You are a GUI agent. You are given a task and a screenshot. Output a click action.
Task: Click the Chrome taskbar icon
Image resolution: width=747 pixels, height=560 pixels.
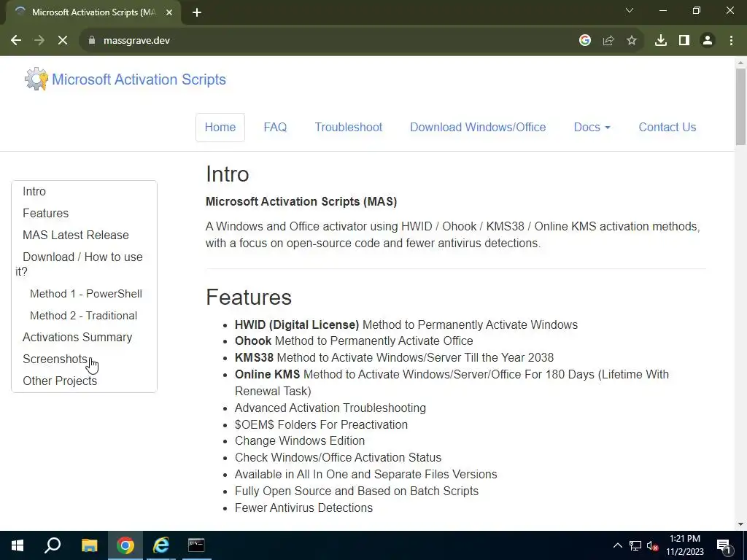coord(125,545)
